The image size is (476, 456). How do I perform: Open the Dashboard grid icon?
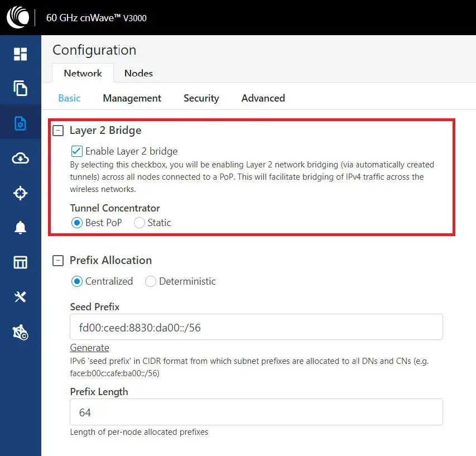(x=21, y=54)
